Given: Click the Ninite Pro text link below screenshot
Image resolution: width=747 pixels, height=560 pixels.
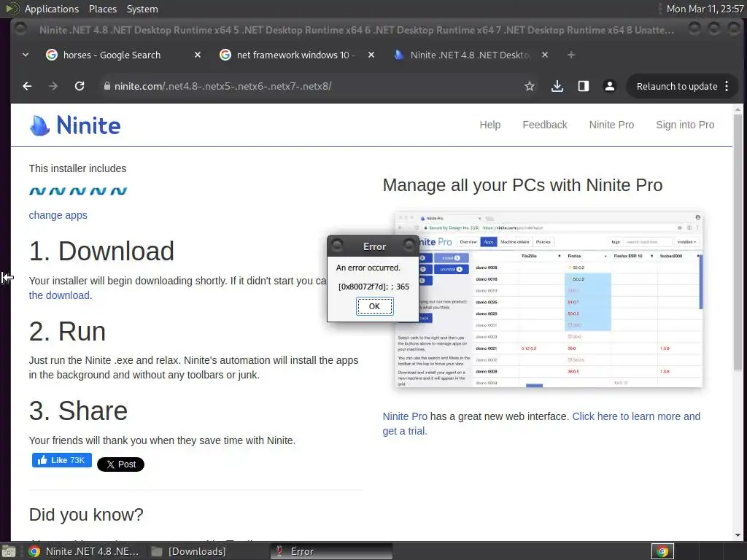Looking at the screenshot, I should (x=405, y=416).
